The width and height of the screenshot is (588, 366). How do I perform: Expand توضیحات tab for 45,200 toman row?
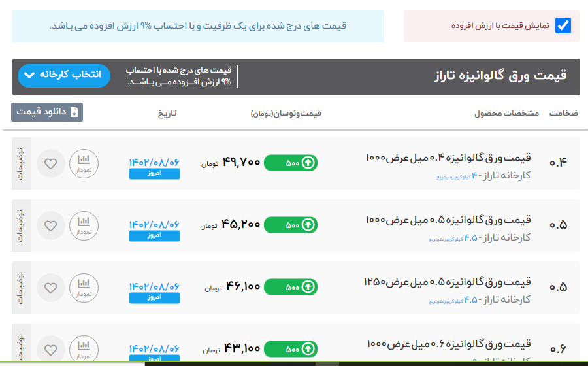click(x=21, y=225)
